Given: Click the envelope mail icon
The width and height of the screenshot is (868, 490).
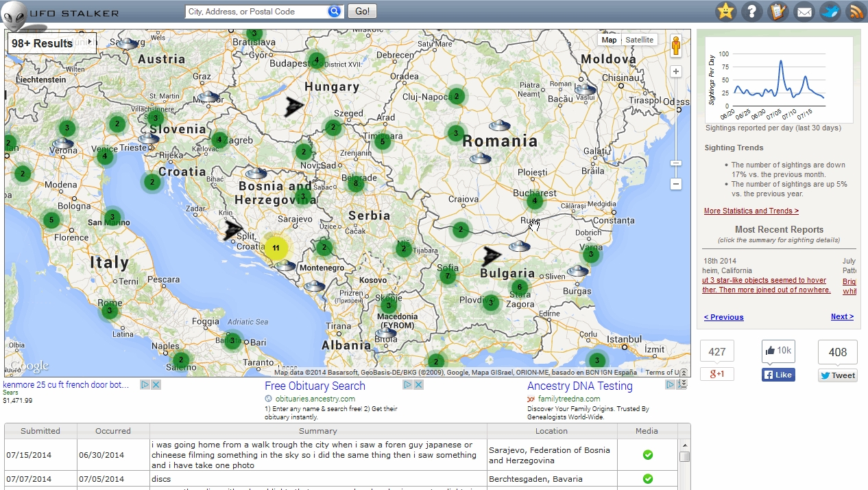Looking at the screenshot, I should pos(804,12).
